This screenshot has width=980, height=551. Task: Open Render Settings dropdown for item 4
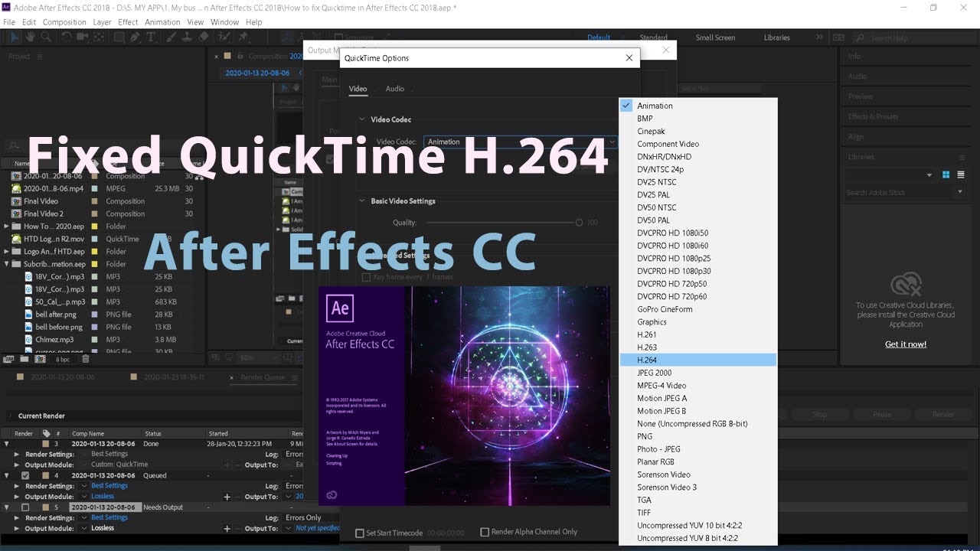84,486
